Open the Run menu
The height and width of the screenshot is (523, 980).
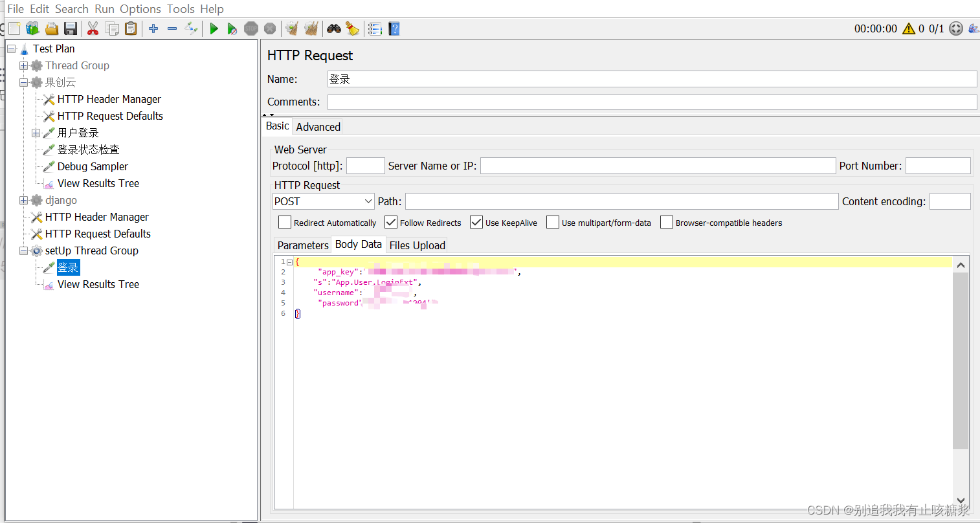[104, 9]
